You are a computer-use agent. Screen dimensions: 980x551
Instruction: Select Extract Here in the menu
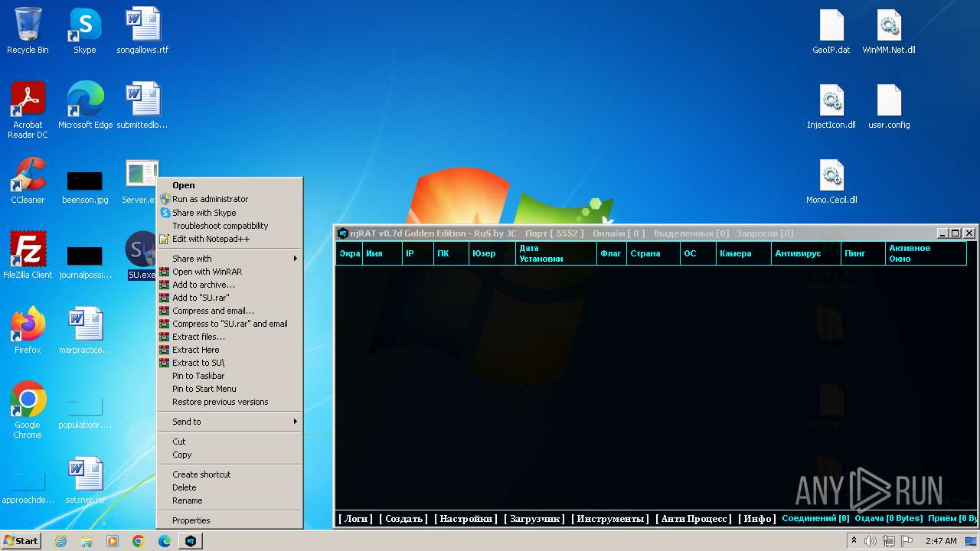230,350
